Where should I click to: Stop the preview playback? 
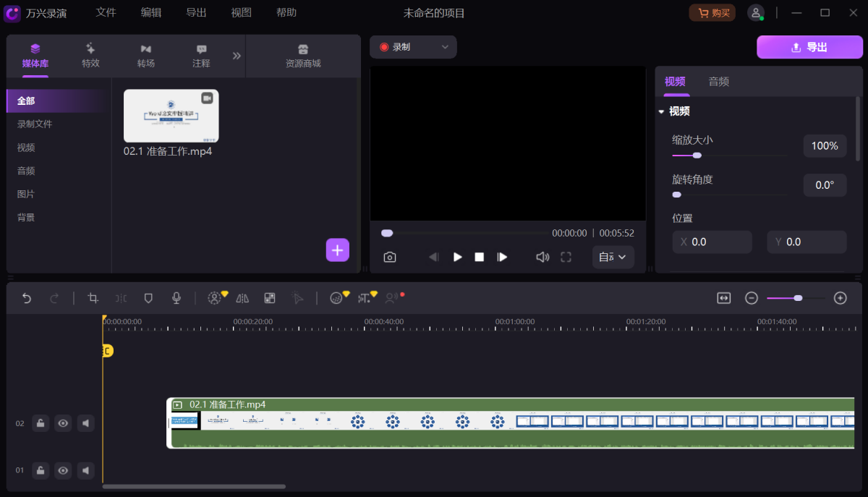[x=479, y=257]
